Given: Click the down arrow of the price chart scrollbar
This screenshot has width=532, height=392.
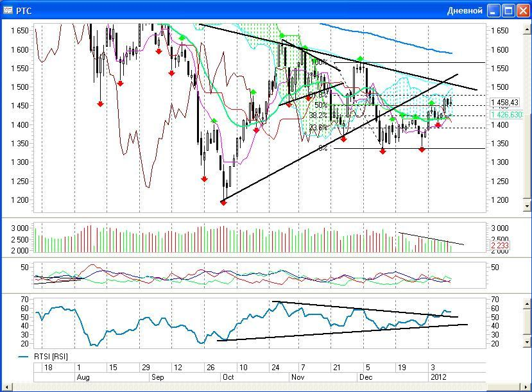Looking at the screenshot, I should pos(527,206).
